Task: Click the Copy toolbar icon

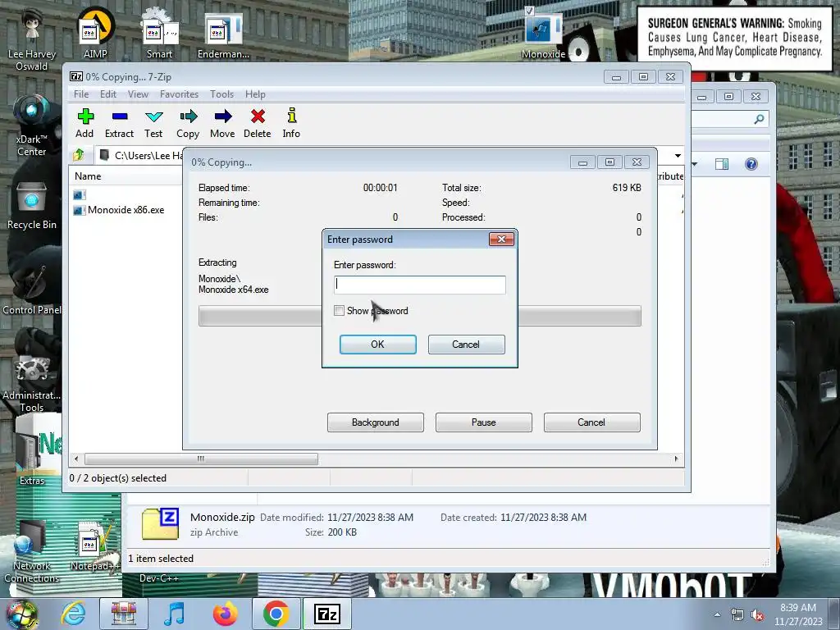Action: (x=188, y=123)
